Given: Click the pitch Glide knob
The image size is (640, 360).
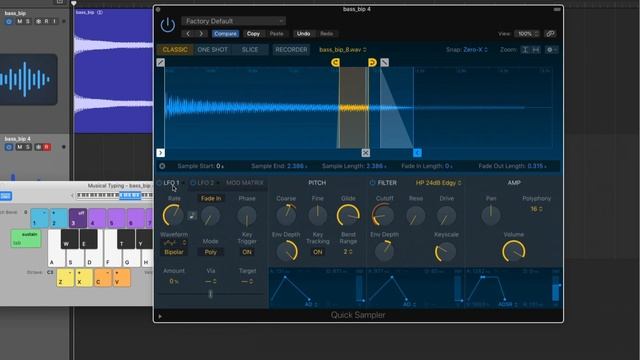Looking at the screenshot, I should coord(348,216).
